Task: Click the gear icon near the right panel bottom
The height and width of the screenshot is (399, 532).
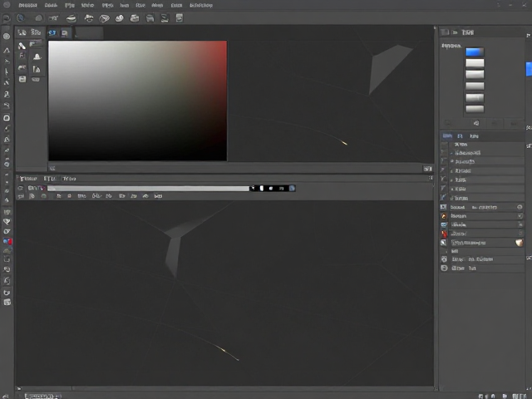Action: tap(444, 259)
